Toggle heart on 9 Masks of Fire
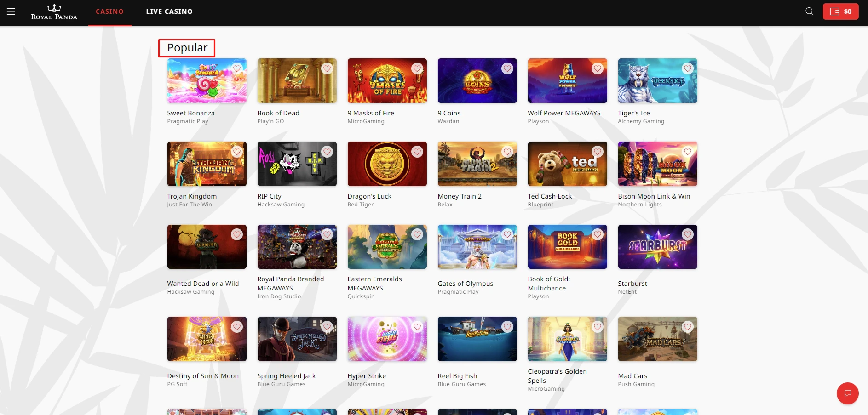The height and width of the screenshot is (415, 868). click(417, 68)
